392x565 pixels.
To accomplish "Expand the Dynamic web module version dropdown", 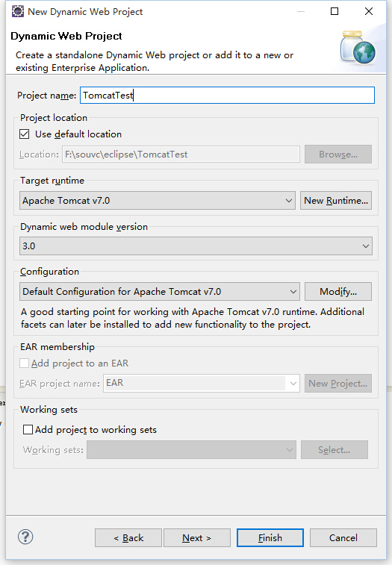I will [x=196, y=246].
